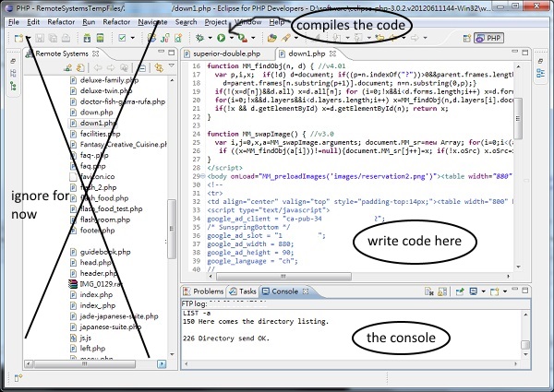Click the status bar icon at bottom left

pyautogui.click(x=18, y=378)
